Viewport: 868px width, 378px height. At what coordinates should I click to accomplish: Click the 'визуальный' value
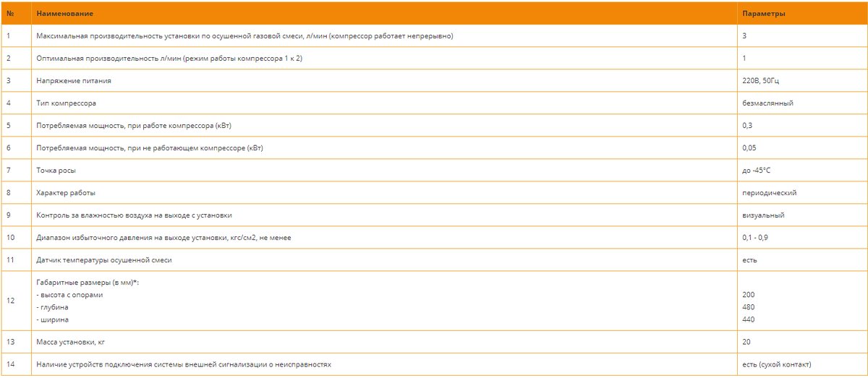764,215
